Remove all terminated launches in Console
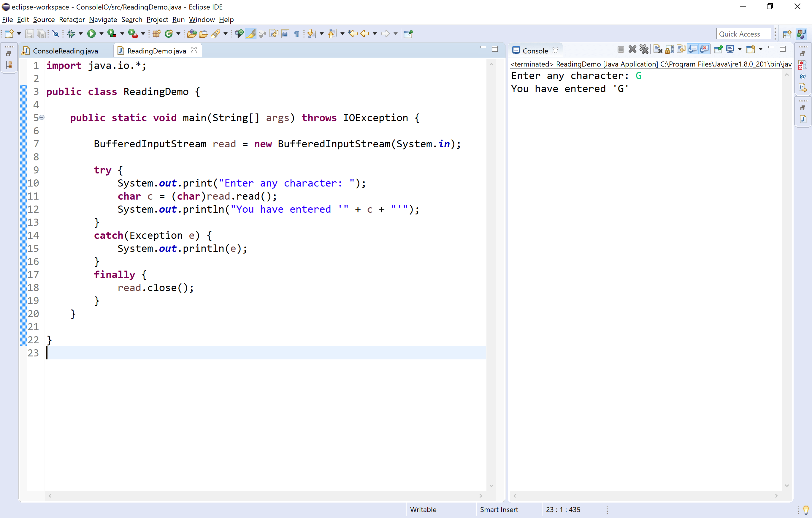This screenshot has height=518, width=812. coord(644,49)
